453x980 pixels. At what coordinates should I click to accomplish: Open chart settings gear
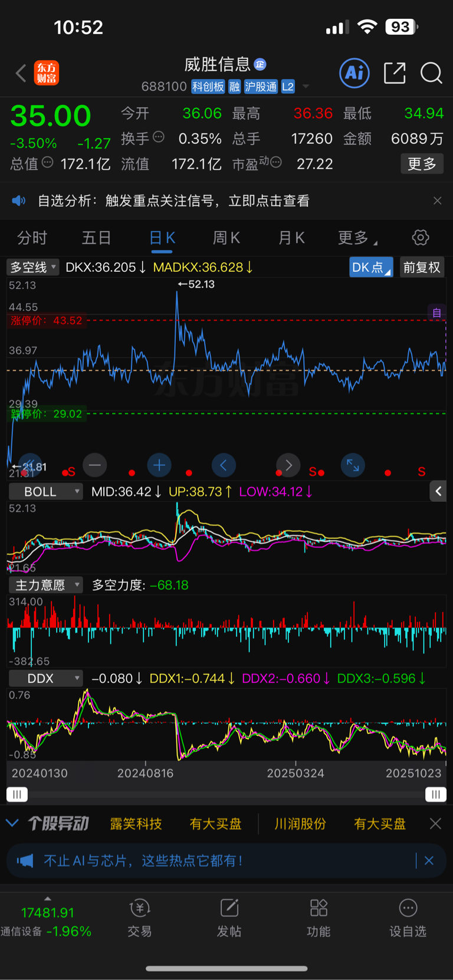[421, 238]
